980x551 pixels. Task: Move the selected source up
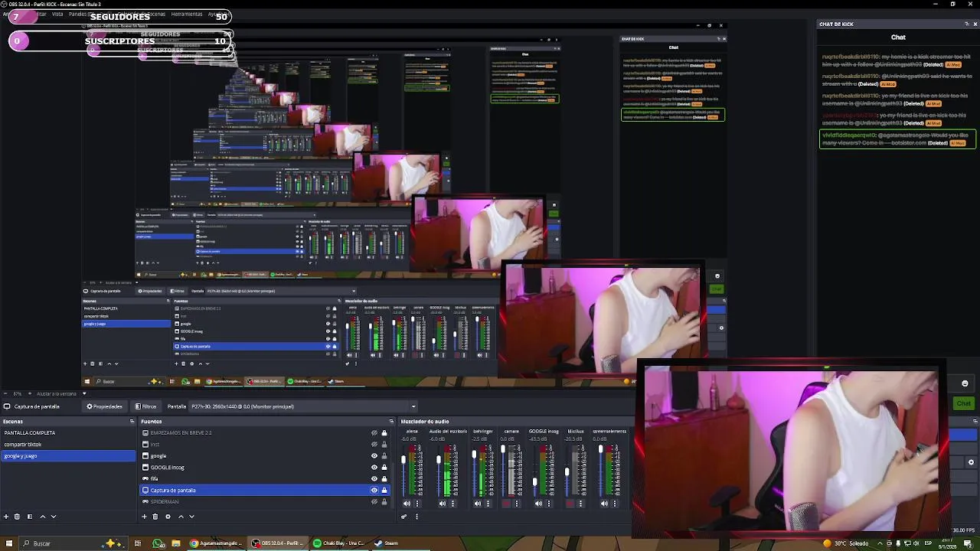tap(181, 517)
